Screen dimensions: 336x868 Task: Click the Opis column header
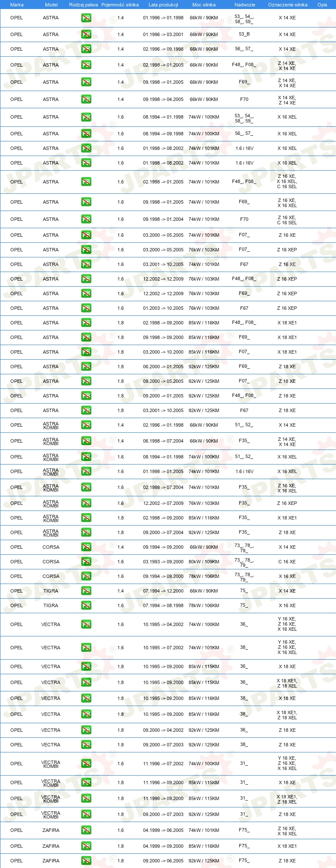(x=322, y=5)
